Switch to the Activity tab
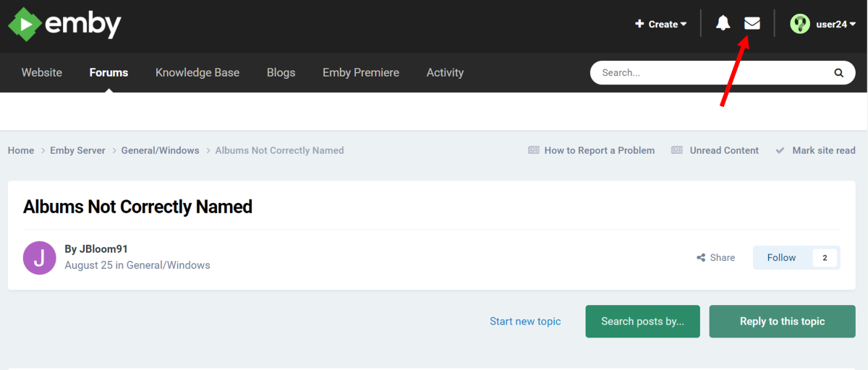Viewport: 868px width, 370px height. [x=445, y=72]
